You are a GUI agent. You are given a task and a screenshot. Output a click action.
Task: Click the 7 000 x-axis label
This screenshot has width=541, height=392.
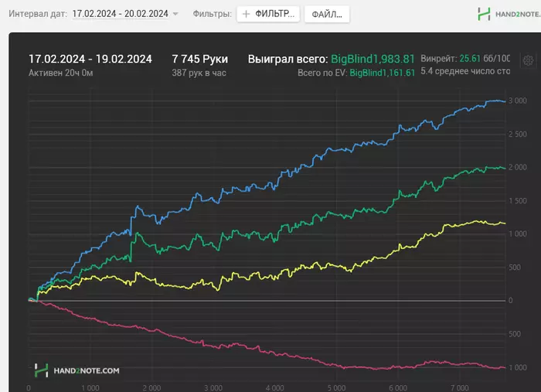tap(460, 388)
